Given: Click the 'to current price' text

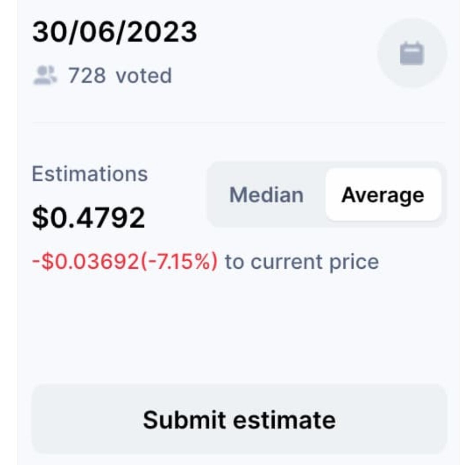Looking at the screenshot, I should [301, 262].
